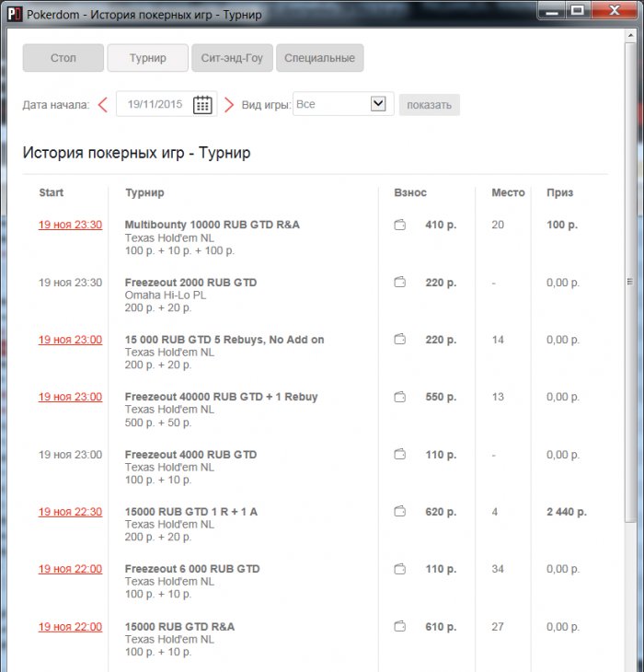
Task: Click the buy-in value 550 р.
Action: point(441,397)
